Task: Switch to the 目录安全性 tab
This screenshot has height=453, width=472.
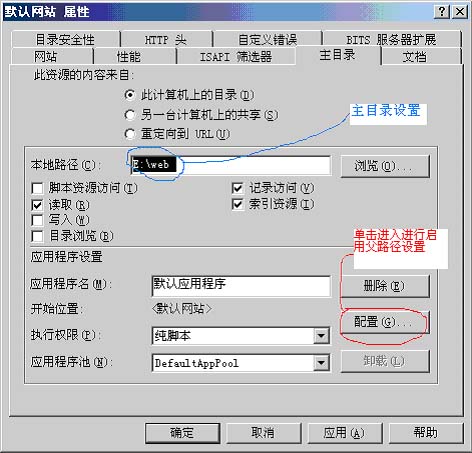Action: tap(65, 39)
